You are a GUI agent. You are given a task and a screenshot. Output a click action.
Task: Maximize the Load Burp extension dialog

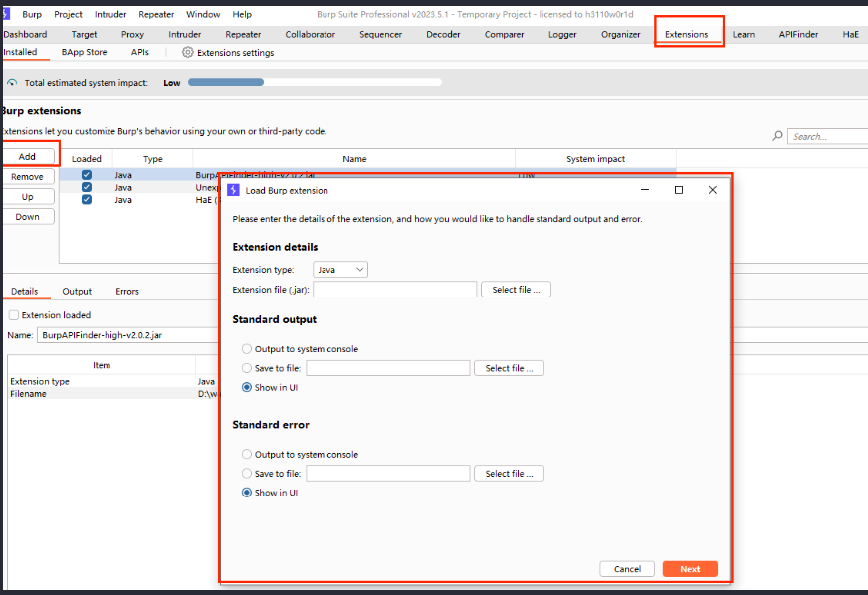pyautogui.click(x=679, y=190)
